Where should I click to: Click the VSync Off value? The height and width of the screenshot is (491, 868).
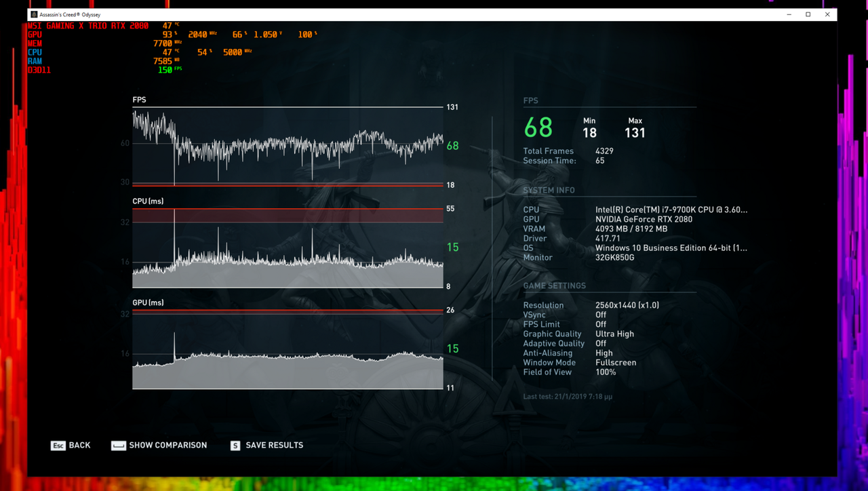[x=601, y=315]
